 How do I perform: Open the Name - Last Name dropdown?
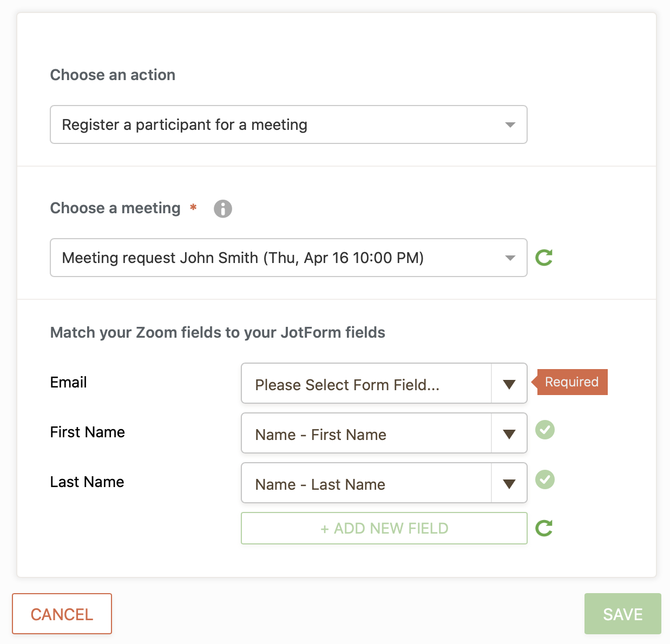click(x=366, y=483)
